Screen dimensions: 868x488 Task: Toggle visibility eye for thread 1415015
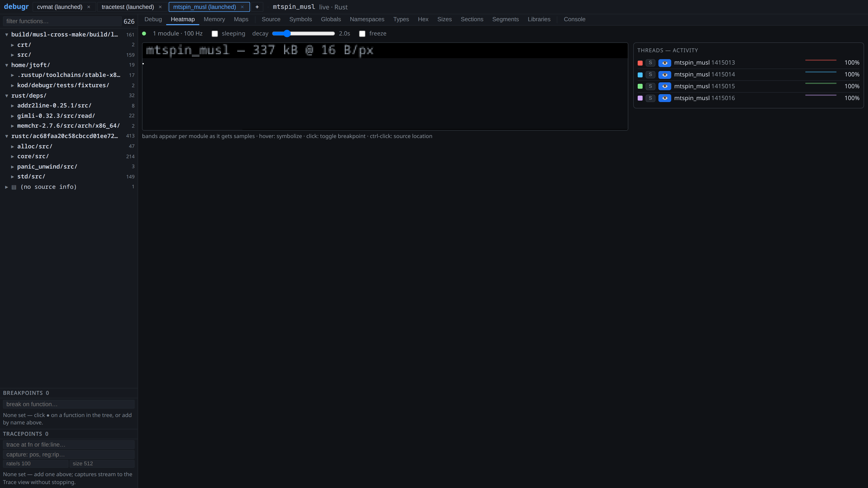pyautogui.click(x=665, y=86)
